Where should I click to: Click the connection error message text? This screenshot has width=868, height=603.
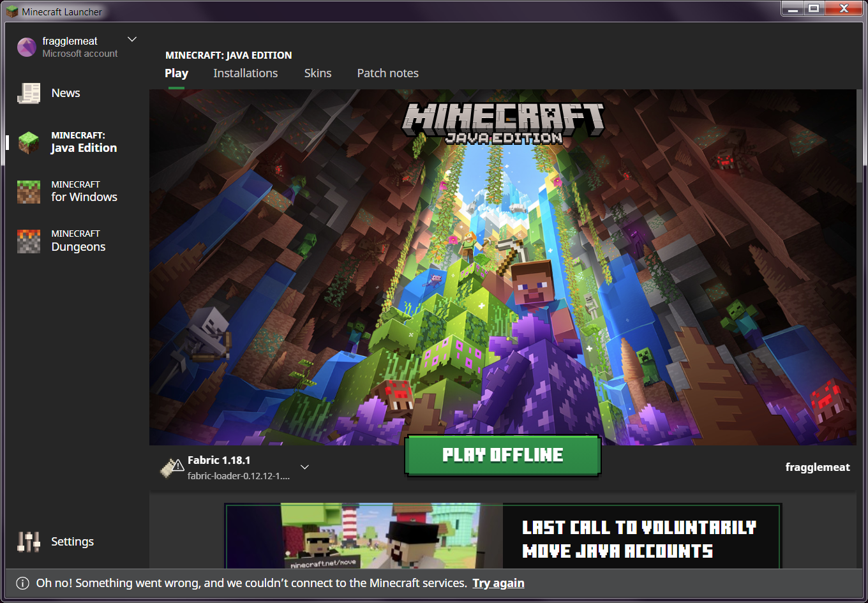click(251, 583)
